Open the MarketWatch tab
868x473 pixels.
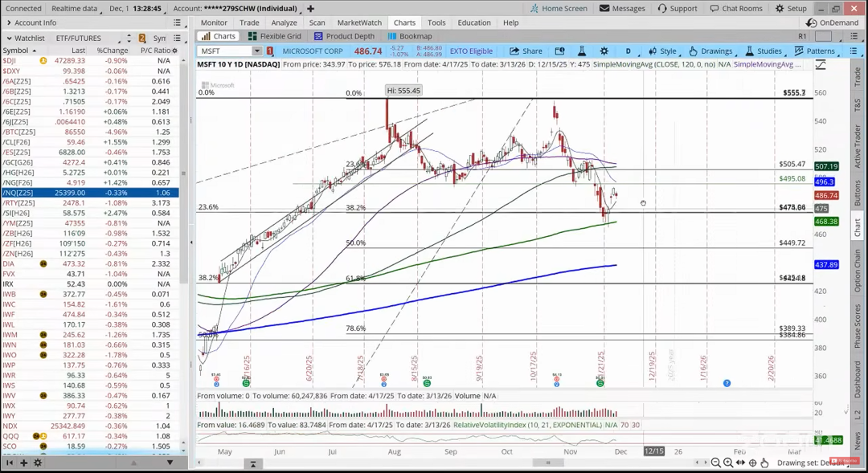coord(359,22)
